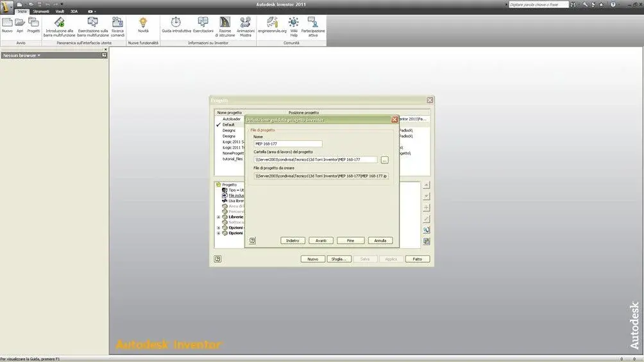Click the edit pencil icon in Progetti dialog

427,218
